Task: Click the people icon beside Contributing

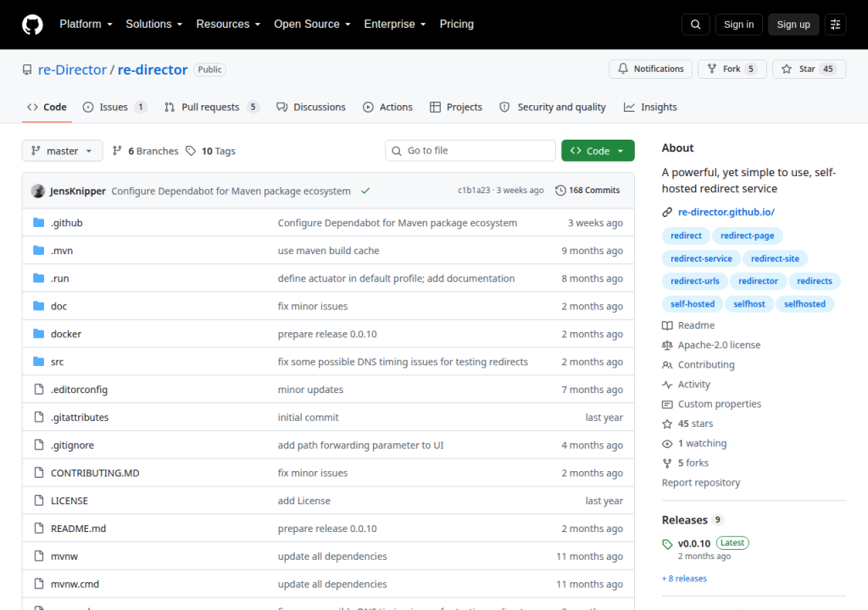Action: point(667,365)
